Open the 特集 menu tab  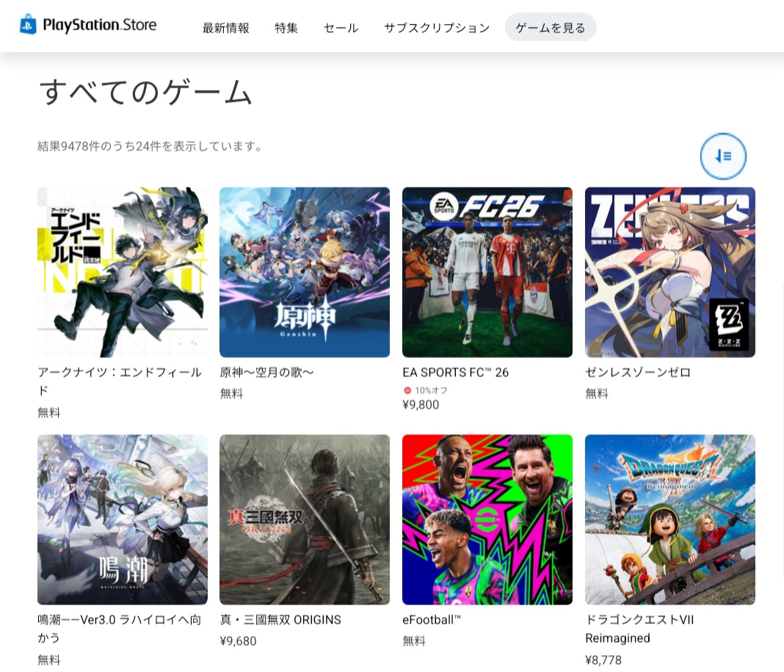coord(286,28)
